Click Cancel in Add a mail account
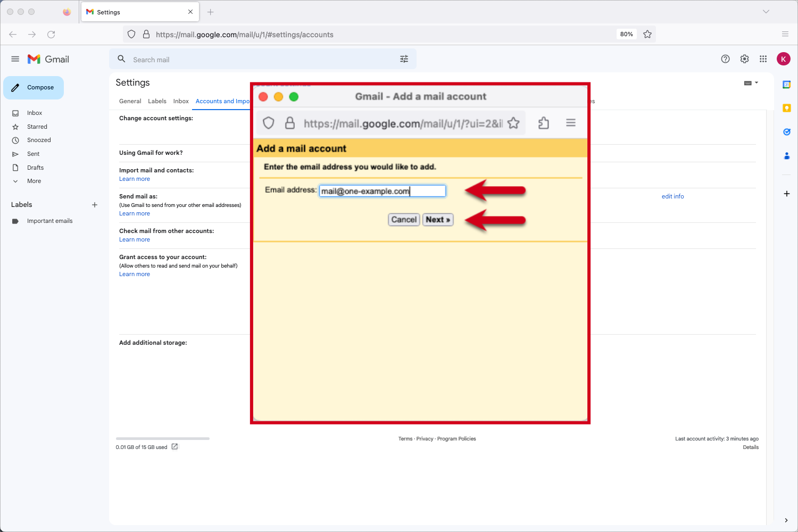 pyautogui.click(x=404, y=220)
